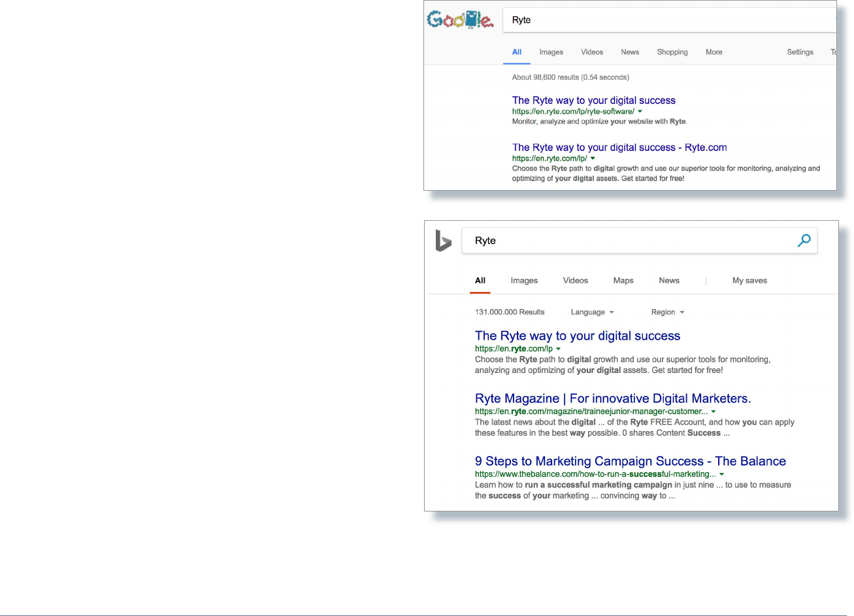Go to Google News tab
Image resolution: width=854 pixels, height=616 pixels.
click(630, 52)
